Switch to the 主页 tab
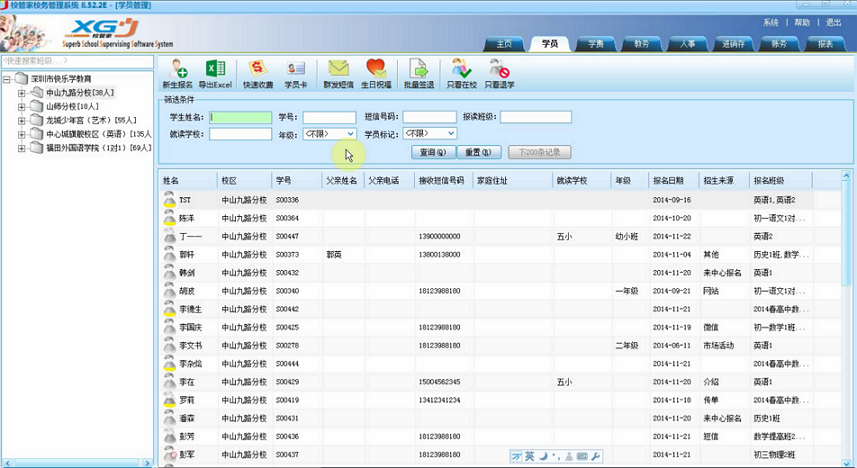The width and height of the screenshot is (857, 468). 504,44
